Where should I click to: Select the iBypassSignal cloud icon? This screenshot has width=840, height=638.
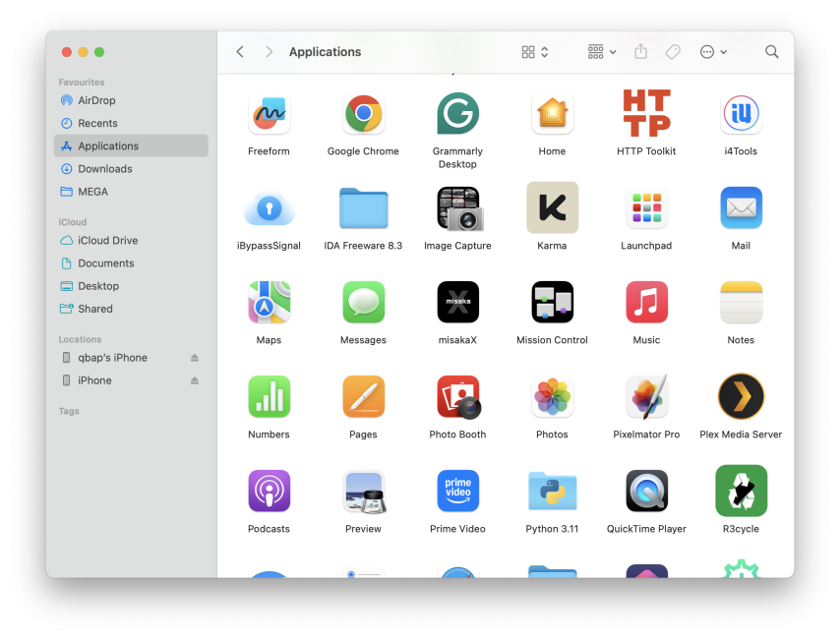coord(269,208)
